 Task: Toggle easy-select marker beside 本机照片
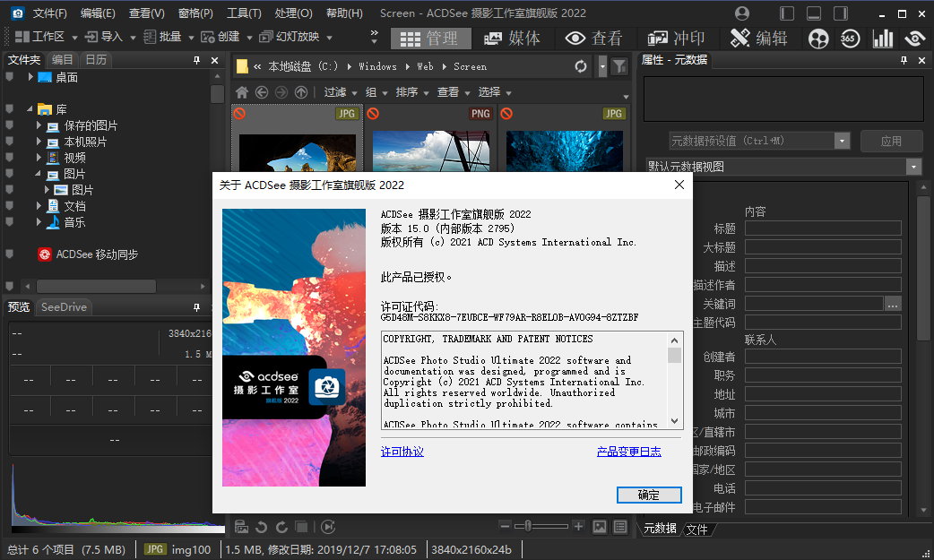coord(9,142)
